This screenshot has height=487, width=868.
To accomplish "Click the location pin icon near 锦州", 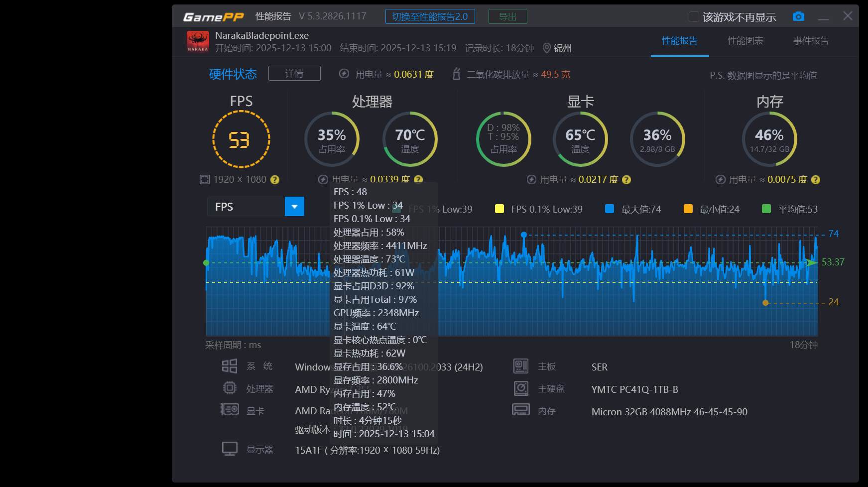I will pos(546,48).
